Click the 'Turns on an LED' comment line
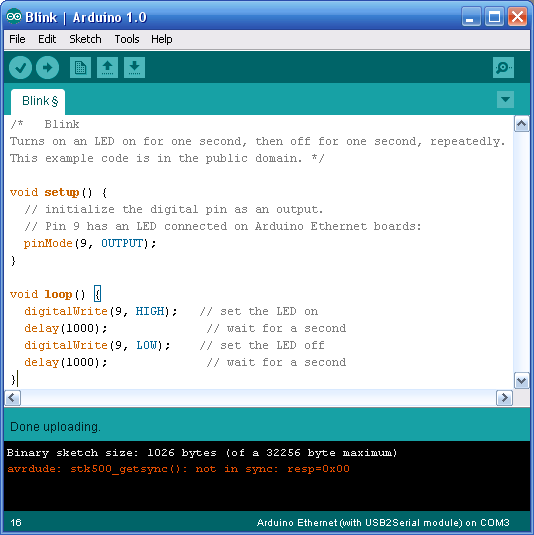The width and height of the screenshot is (534, 535). tap(258, 142)
